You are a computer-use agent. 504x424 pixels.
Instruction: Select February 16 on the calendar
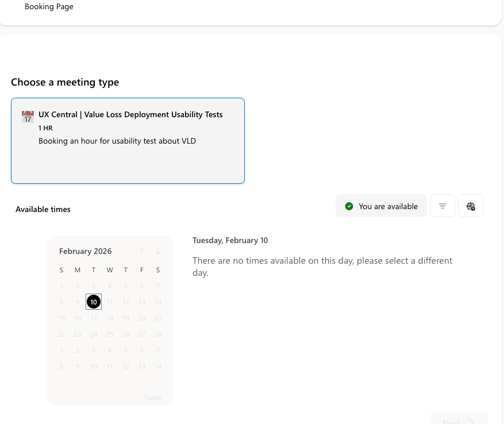coord(78,318)
